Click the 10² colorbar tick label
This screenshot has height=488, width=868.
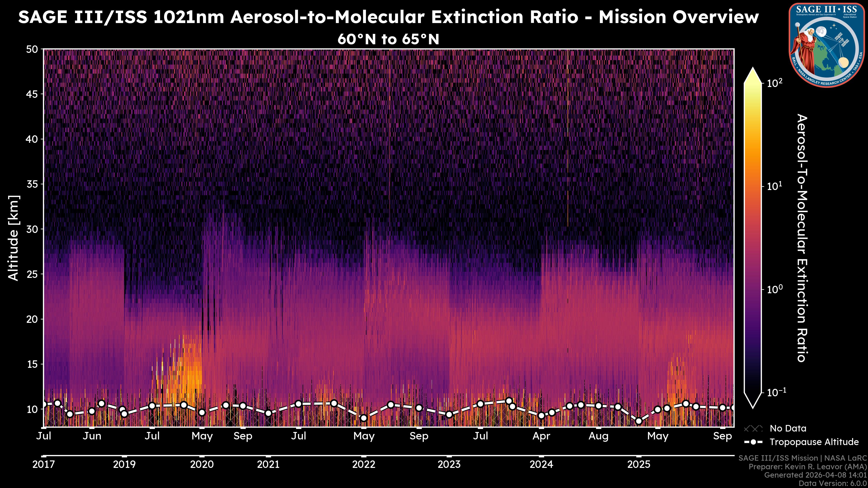pos(775,83)
